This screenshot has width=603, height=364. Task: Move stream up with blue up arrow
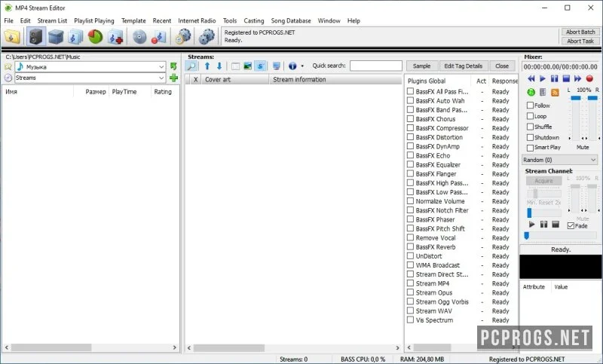207,66
